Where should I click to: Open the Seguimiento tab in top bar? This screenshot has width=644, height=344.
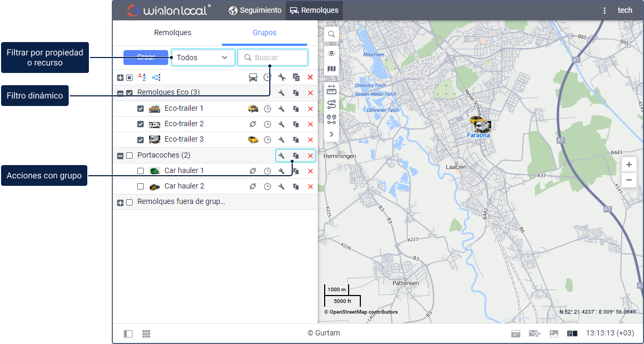(x=255, y=10)
